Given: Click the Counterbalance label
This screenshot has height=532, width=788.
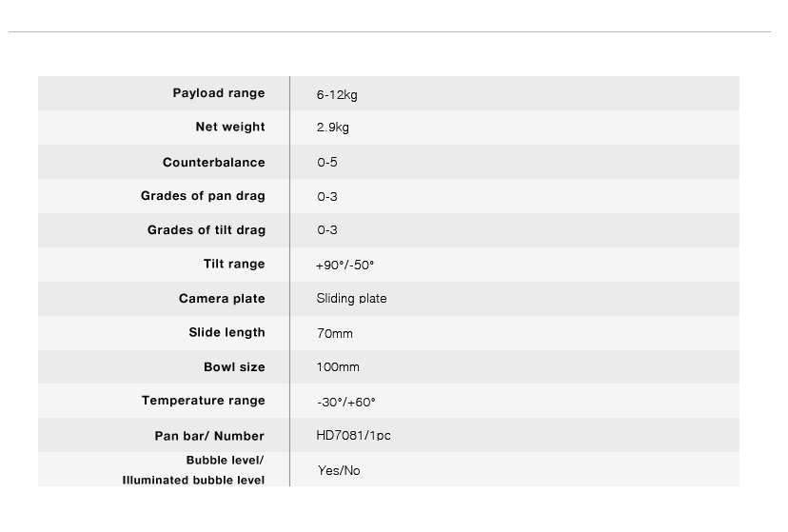Looking at the screenshot, I should (213, 163).
